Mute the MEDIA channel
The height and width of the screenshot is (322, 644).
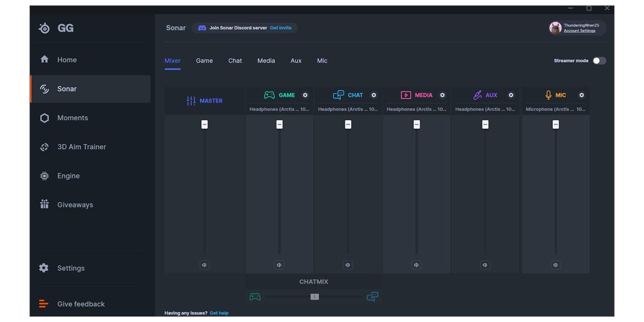tap(416, 265)
